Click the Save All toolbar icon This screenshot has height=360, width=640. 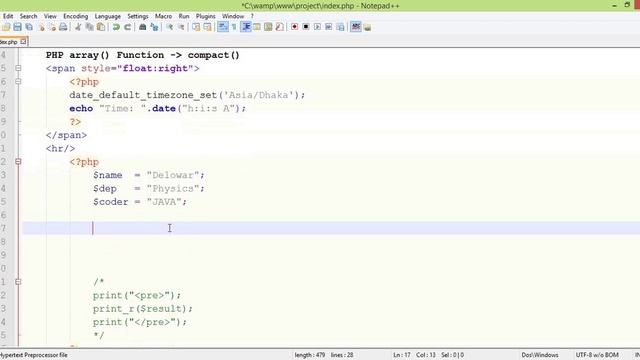[29, 27]
